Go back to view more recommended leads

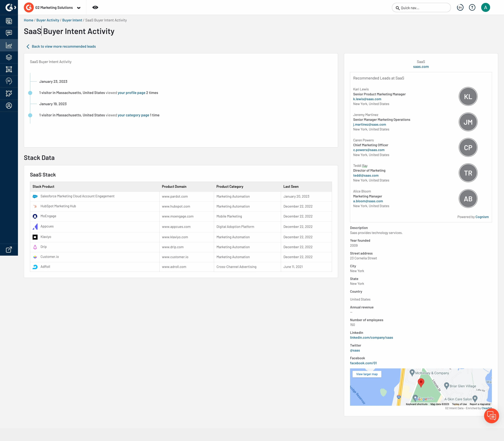[61, 47]
